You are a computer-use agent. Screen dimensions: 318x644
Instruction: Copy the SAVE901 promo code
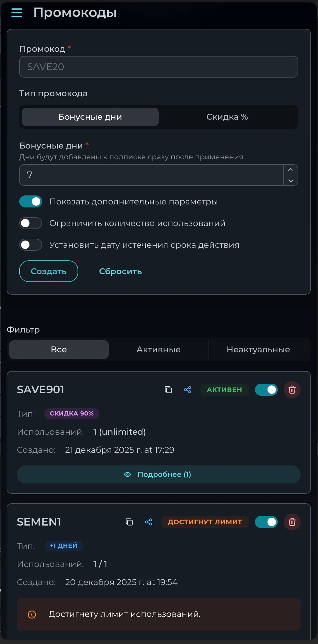tap(168, 390)
